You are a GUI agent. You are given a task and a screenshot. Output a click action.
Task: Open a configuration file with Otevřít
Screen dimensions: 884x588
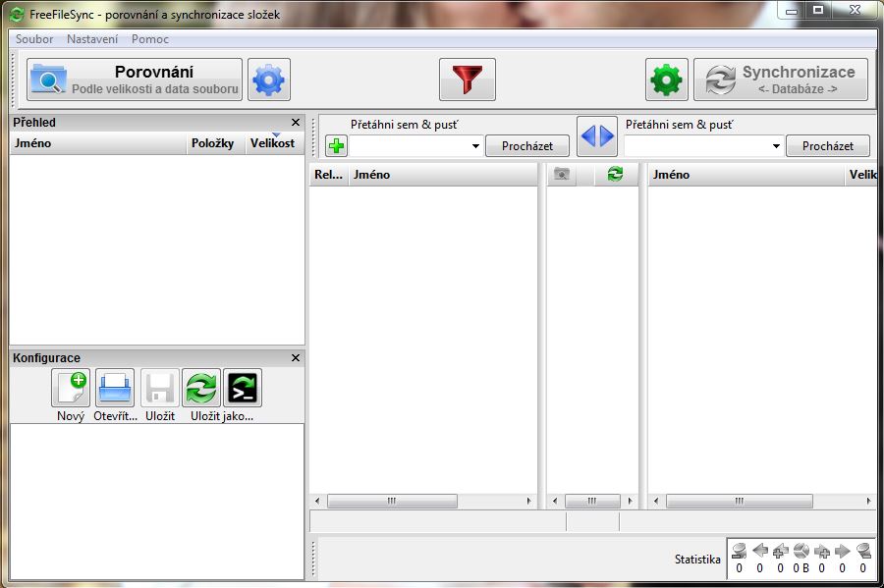point(115,389)
